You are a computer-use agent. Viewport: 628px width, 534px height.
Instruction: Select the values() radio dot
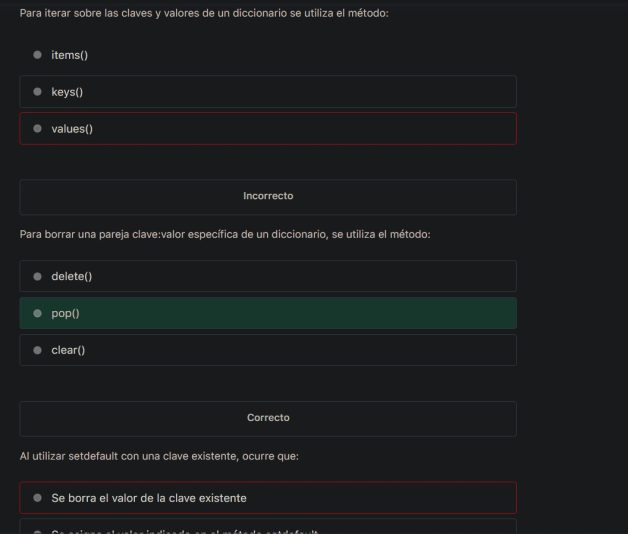tap(38, 129)
